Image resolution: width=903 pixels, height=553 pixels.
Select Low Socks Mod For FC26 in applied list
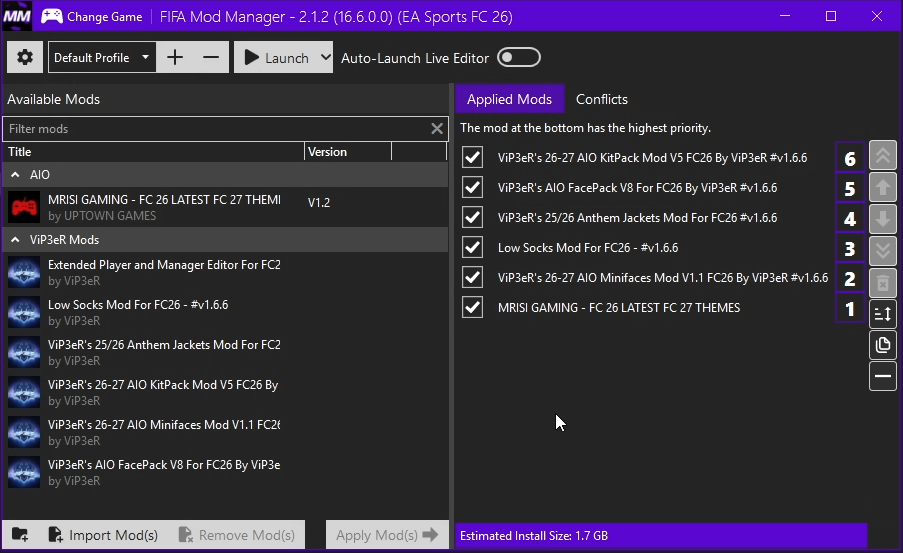click(588, 248)
